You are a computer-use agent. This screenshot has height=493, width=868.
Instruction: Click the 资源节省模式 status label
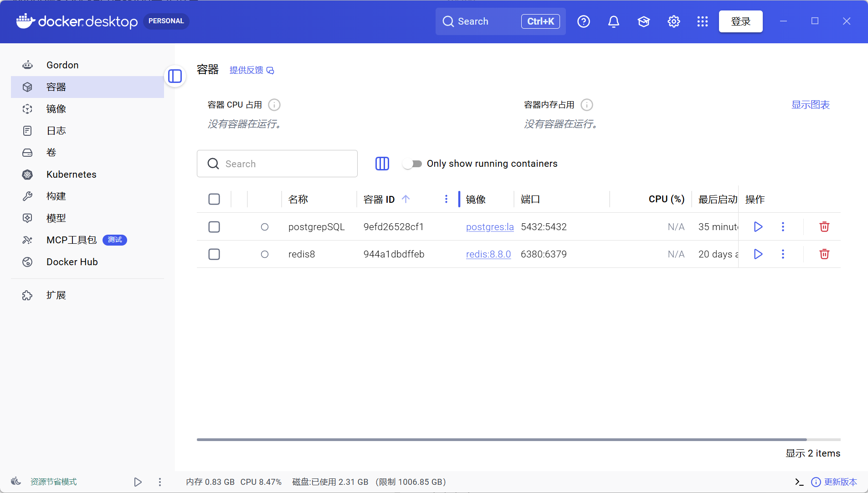coord(53,482)
